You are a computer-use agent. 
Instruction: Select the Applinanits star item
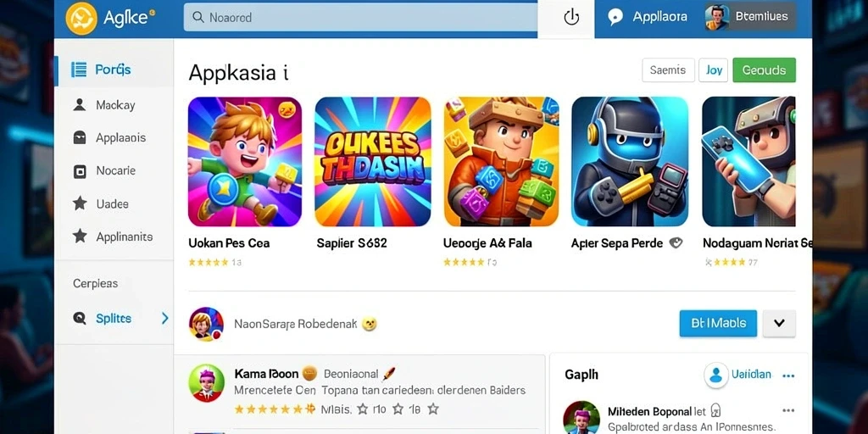click(x=114, y=237)
